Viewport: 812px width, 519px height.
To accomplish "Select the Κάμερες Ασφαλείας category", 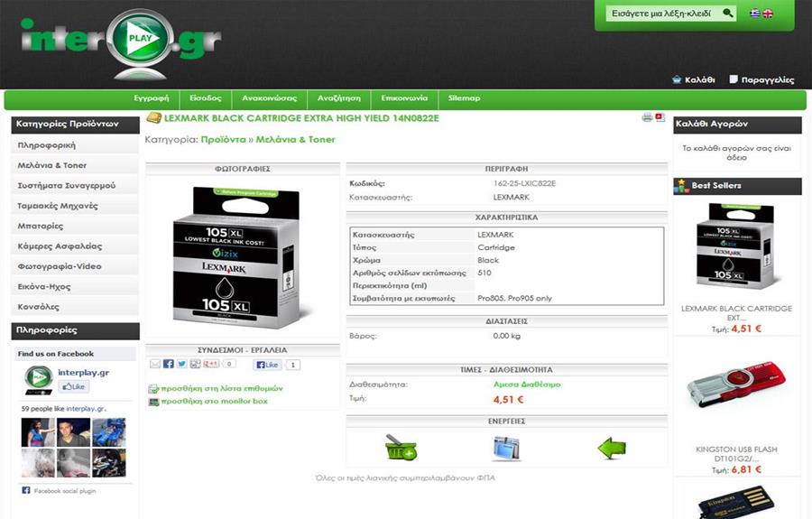I will click(x=75, y=246).
